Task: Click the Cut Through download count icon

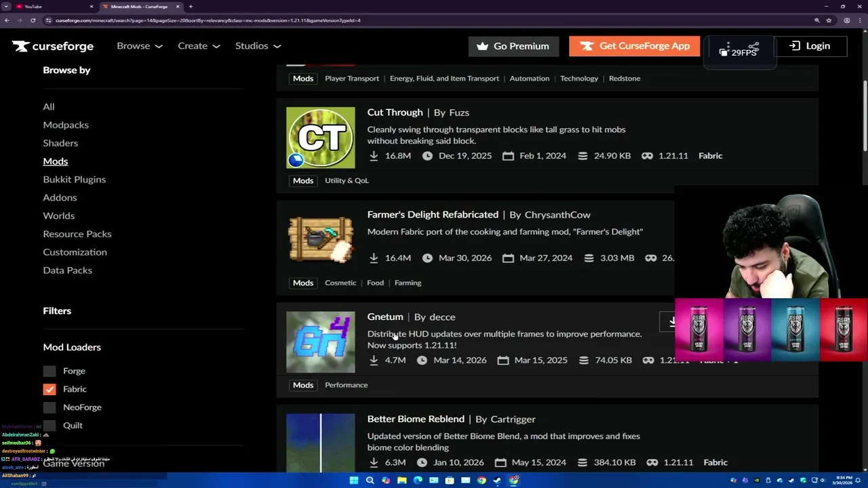Action: pos(374,156)
